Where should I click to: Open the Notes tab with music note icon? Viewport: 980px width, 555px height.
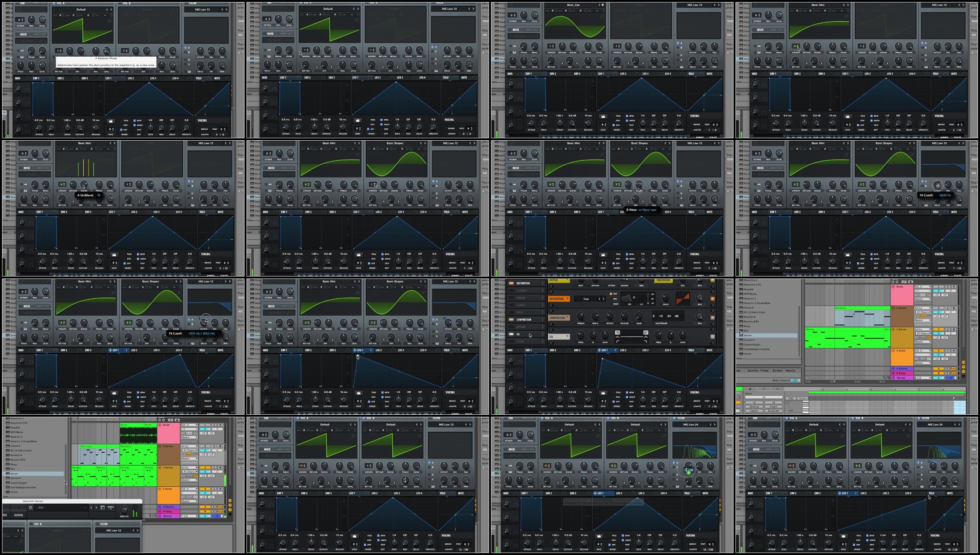[x=750, y=389]
